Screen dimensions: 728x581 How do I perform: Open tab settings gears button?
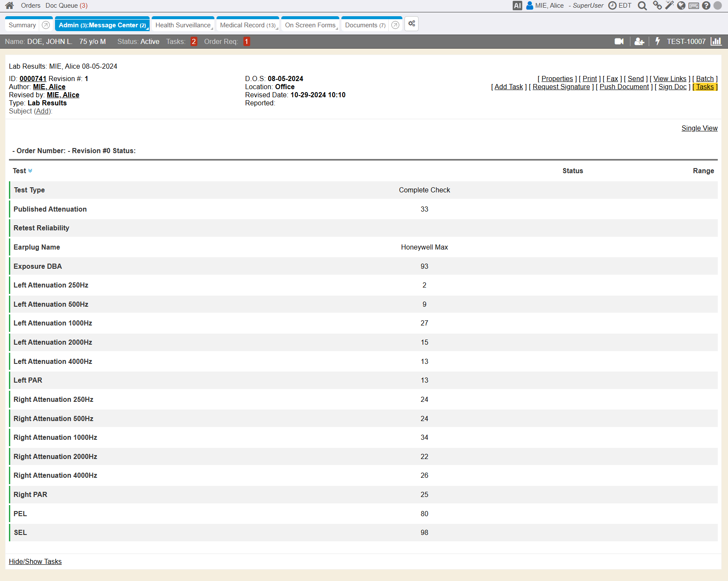[411, 24]
